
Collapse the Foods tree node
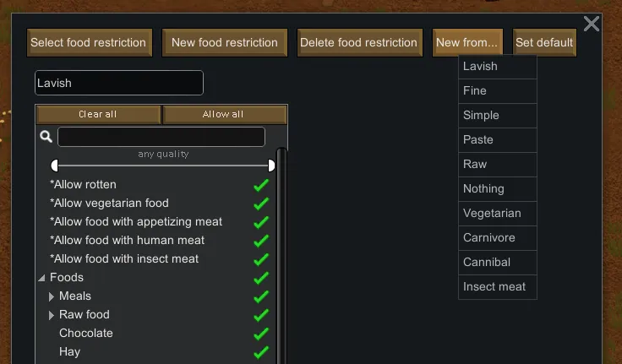(41, 278)
